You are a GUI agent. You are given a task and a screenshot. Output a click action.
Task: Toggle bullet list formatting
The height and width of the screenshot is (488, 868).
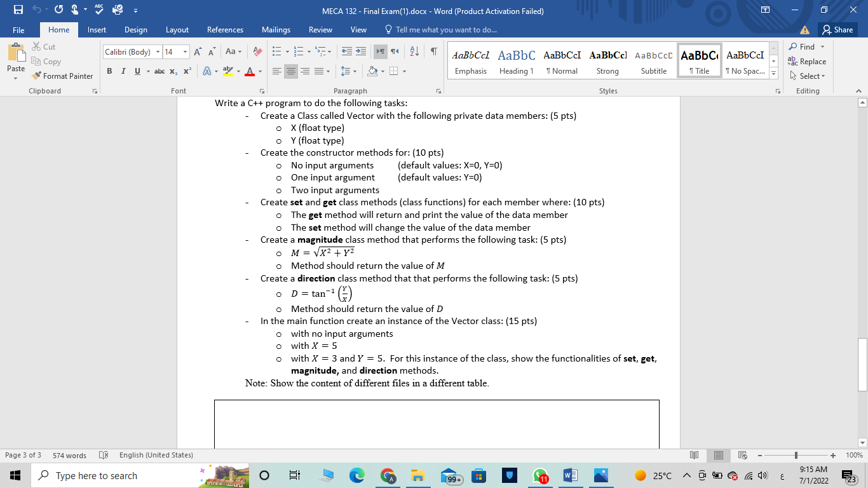[x=276, y=50]
